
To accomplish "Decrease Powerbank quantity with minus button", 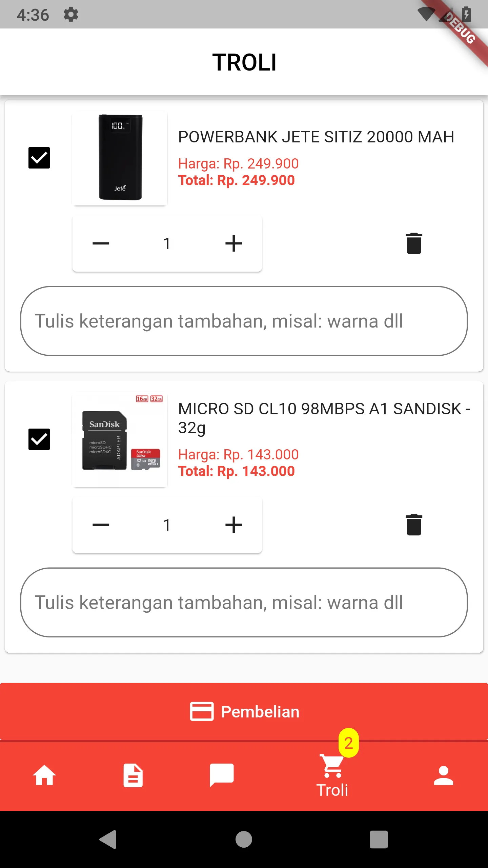I will 101,243.
